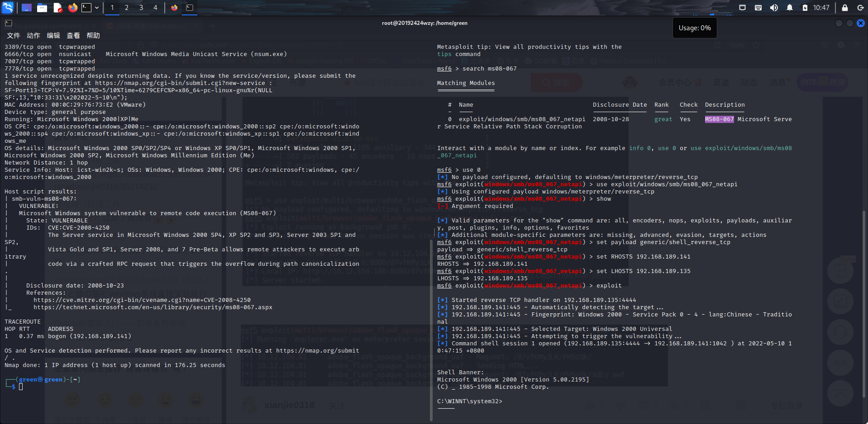Click the 'great' rank value

pyautogui.click(x=663, y=119)
